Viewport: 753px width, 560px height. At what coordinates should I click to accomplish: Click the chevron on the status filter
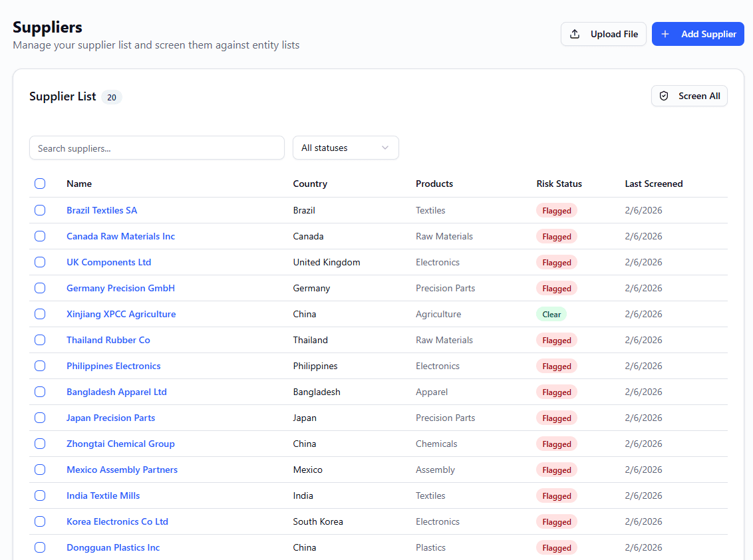click(384, 147)
